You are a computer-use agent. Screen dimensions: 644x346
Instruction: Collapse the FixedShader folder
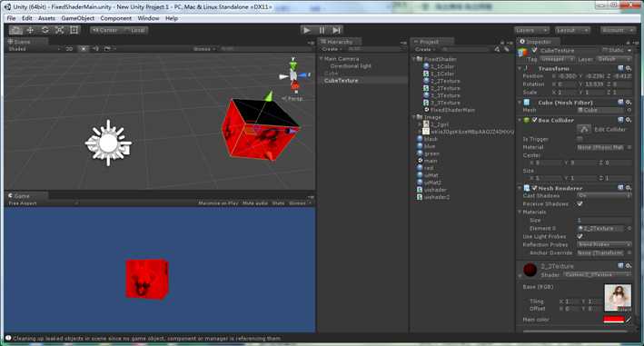pyautogui.click(x=414, y=59)
